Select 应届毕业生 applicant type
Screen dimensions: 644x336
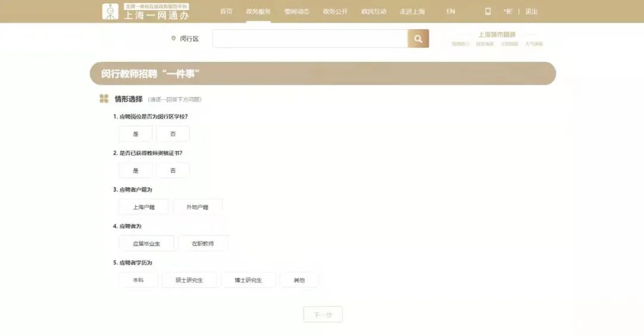tap(146, 244)
